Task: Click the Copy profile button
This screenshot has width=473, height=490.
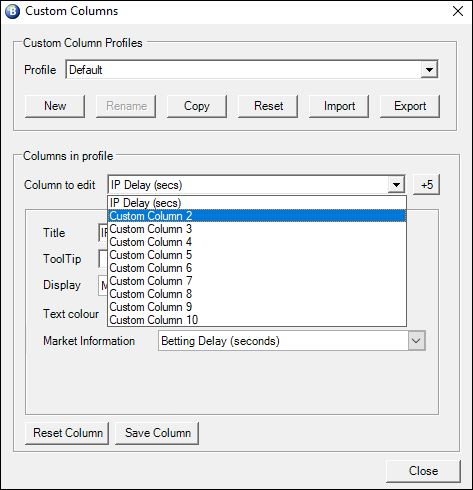Action: (x=197, y=106)
